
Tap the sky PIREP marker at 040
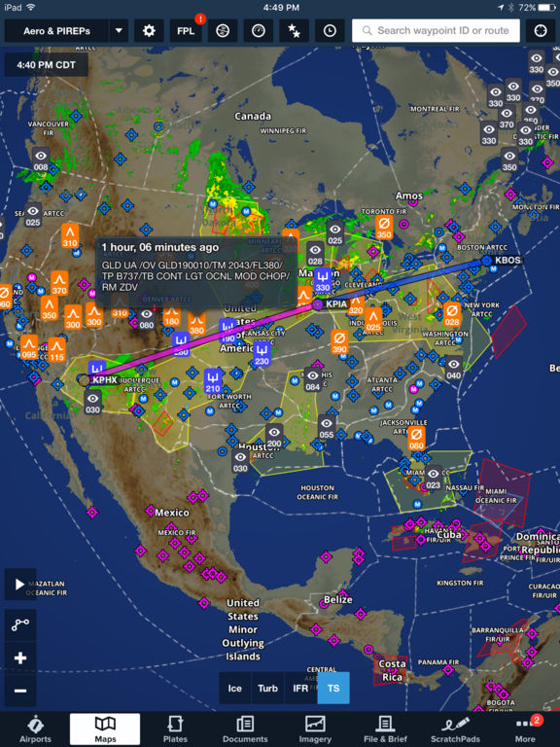[454, 369]
